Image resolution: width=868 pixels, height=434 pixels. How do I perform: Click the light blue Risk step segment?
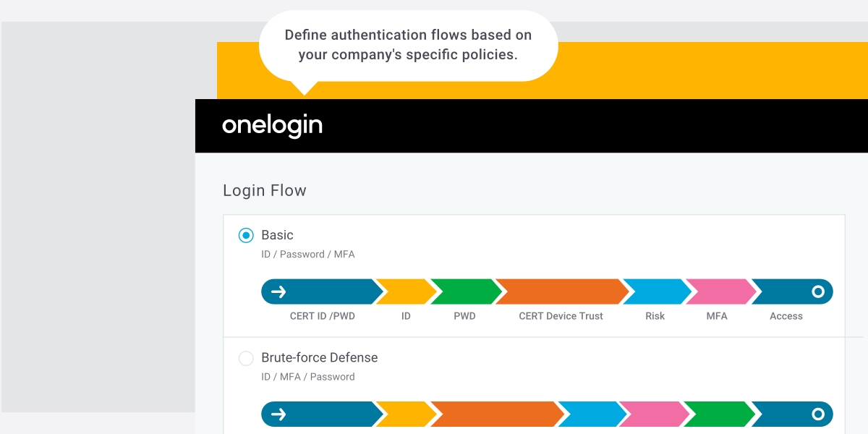point(655,292)
